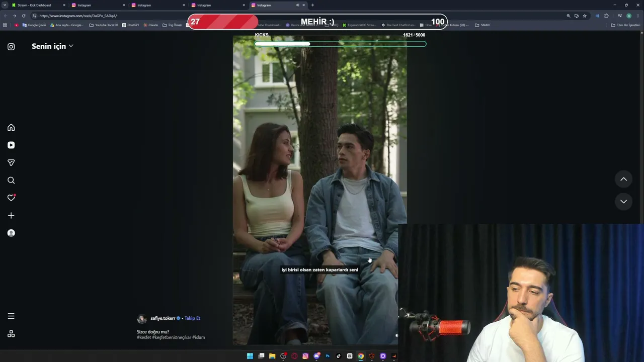Open the YouTube bookmark icon
The width and height of the screenshot is (644, 362).
coord(16,25)
